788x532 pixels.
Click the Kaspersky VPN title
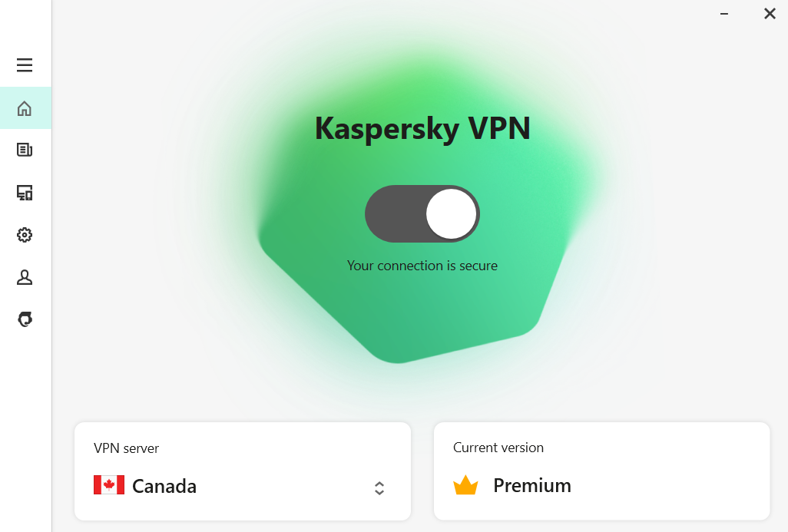pos(422,128)
